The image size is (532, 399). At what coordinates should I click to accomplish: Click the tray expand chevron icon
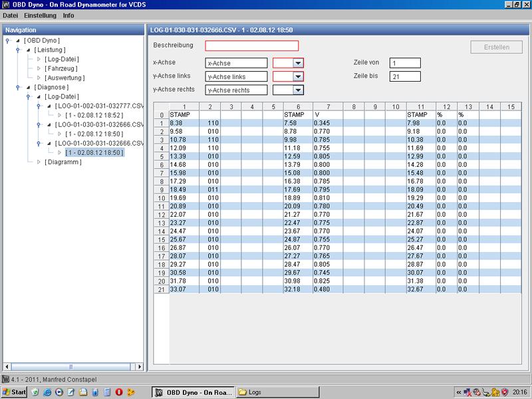459,392
